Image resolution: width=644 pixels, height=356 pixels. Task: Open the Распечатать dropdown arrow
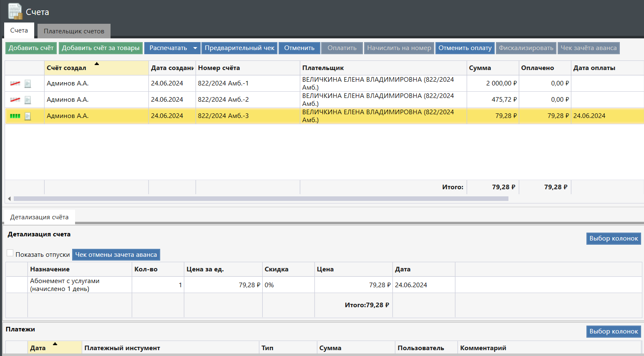point(195,48)
